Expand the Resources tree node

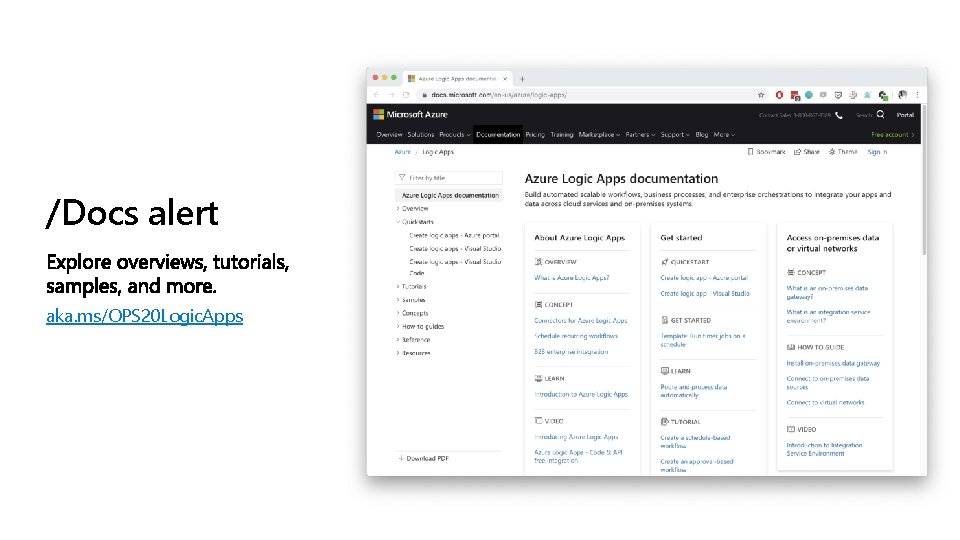(x=414, y=353)
